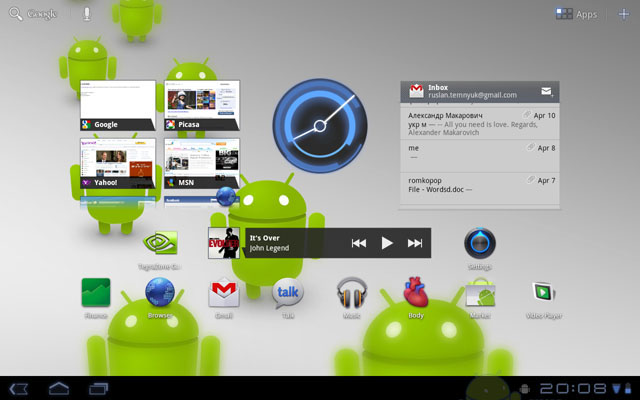Screen dimensions: 640x400
Task: Open the Settings app icon
Action: [x=480, y=249]
